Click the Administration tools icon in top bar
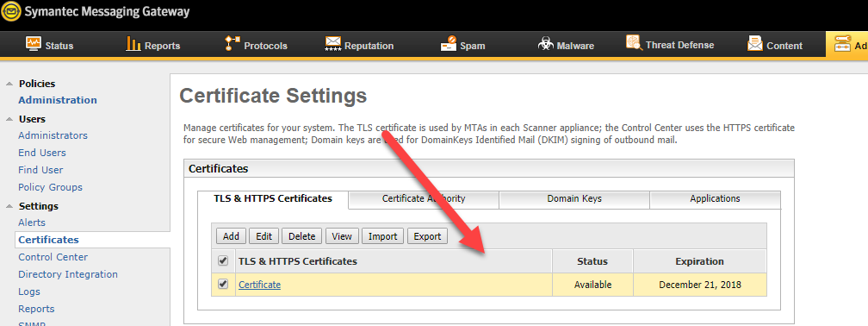868x326 pixels. click(842, 44)
